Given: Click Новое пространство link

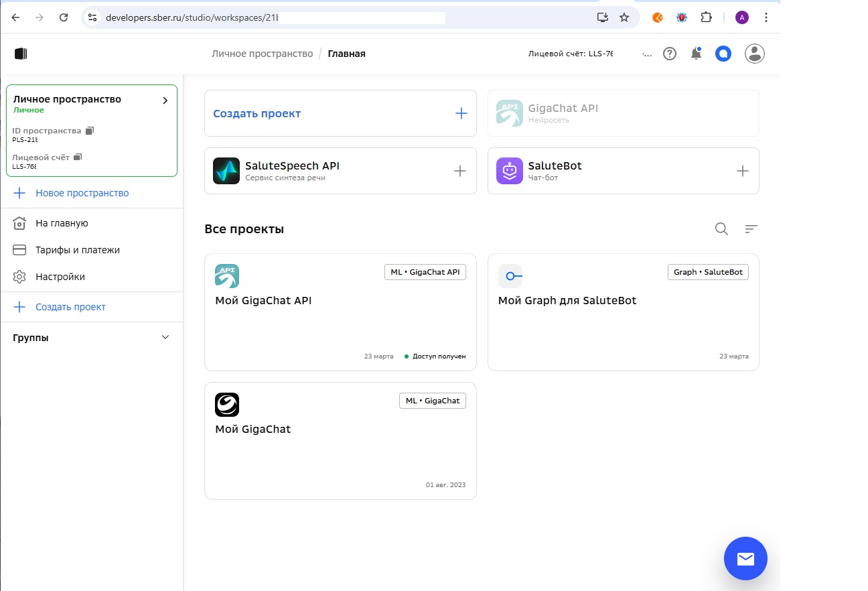Looking at the screenshot, I should pyautogui.click(x=82, y=193).
